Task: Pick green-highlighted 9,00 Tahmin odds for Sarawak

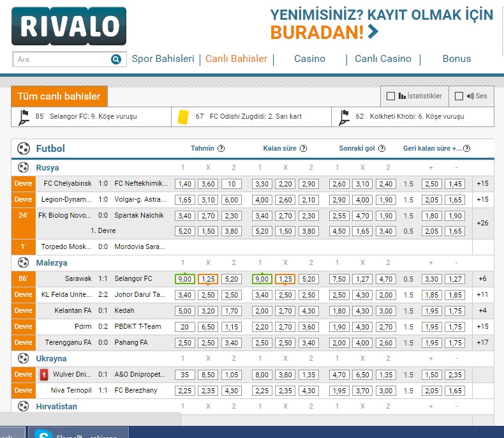Action: coord(185,279)
